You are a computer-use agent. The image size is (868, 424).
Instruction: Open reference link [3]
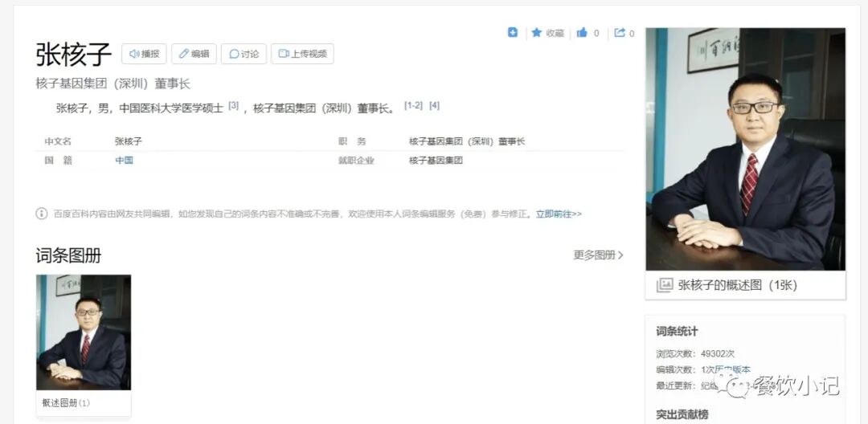234,105
